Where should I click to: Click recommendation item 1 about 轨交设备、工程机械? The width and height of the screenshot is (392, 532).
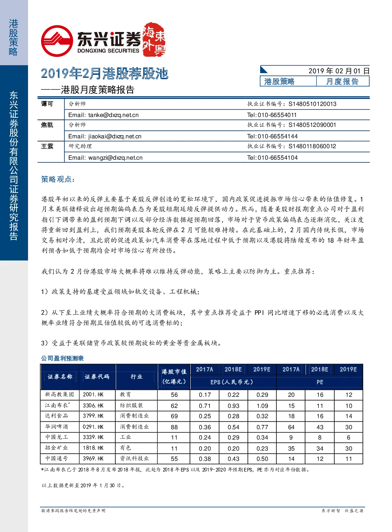pos(120,292)
